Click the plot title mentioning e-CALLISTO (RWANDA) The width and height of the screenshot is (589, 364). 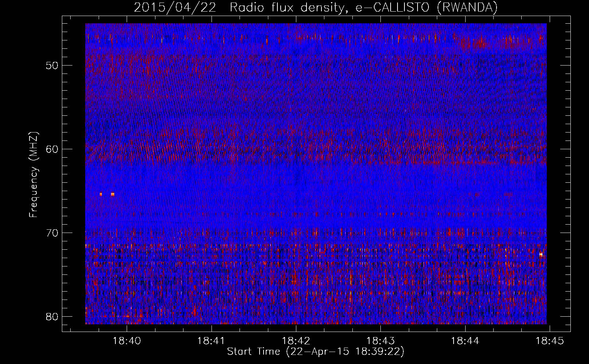(316, 7)
